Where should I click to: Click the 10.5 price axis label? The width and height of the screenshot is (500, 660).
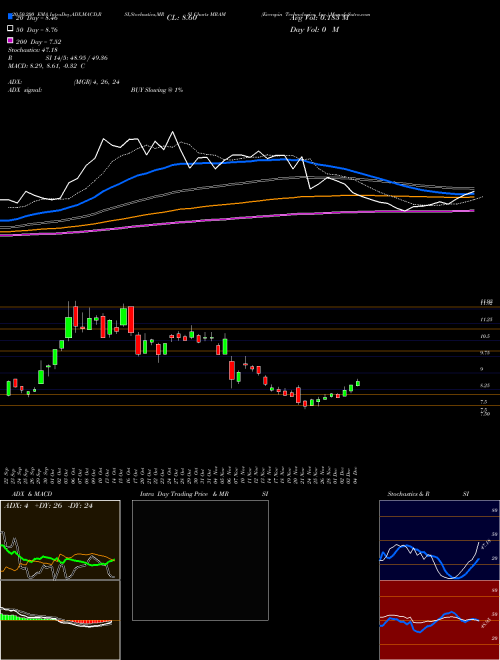click(x=485, y=336)
